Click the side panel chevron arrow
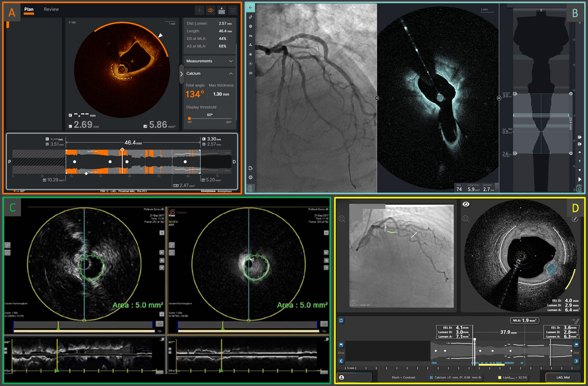This screenshot has width=588, height=386. 181,74
